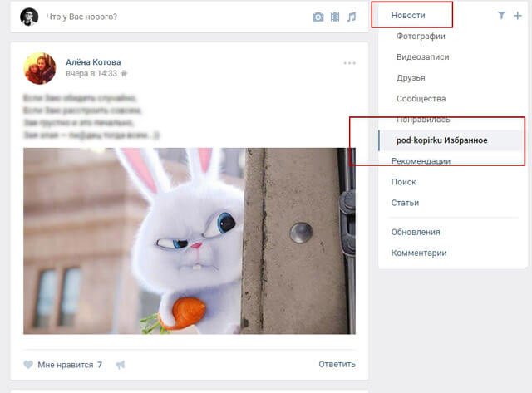Open the Обновления section
The height and width of the screenshot is (393, 532).
(416, 233)
